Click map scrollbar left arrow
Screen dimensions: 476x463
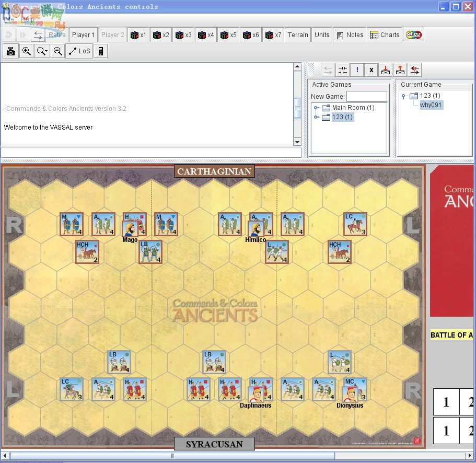5,456
